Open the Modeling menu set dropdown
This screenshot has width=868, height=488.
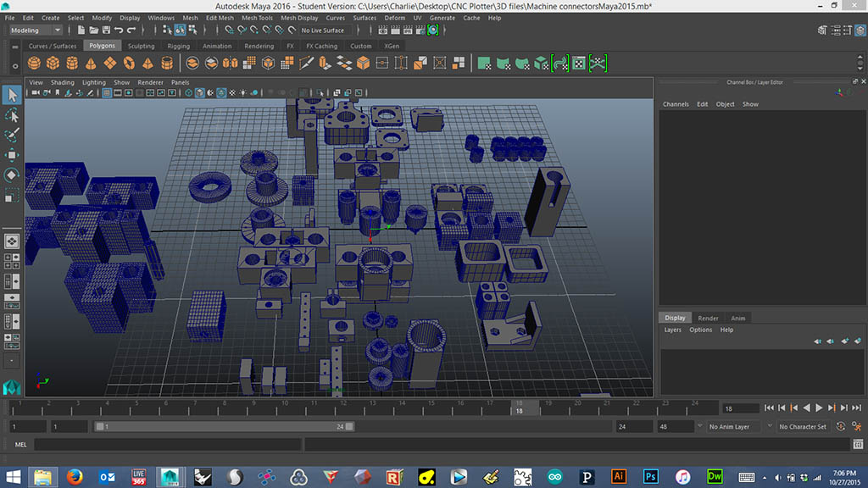(x=36, y=30)
